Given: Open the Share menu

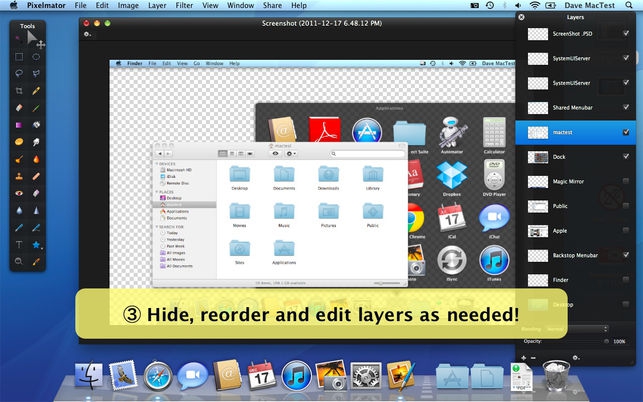Looking at the screenshot, I should coord(272,5).
